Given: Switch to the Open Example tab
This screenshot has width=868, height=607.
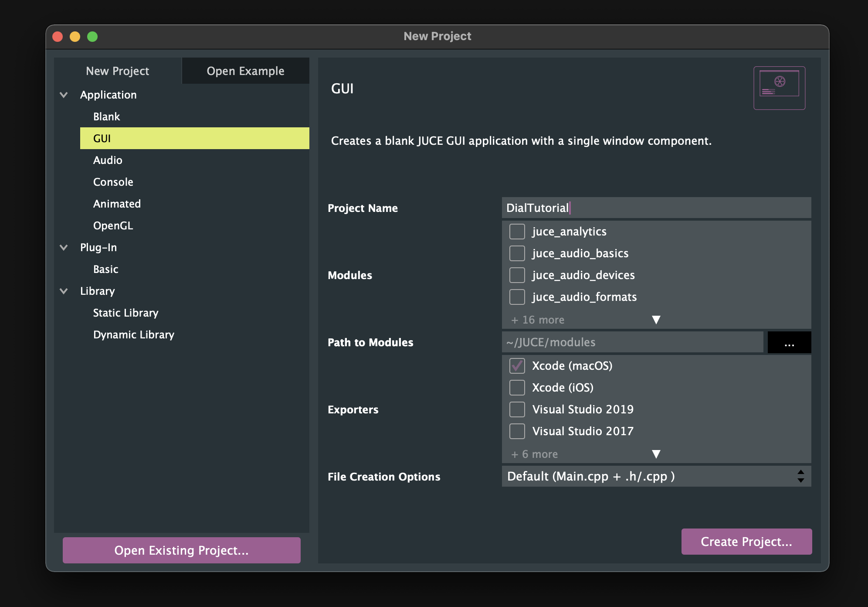Looking at the screenshot, I should [x=245, y=71].
